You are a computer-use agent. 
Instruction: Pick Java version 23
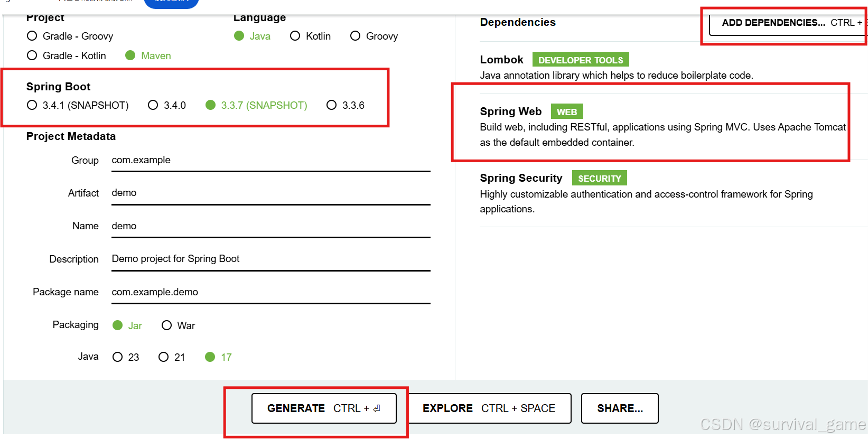coord(126,357)
